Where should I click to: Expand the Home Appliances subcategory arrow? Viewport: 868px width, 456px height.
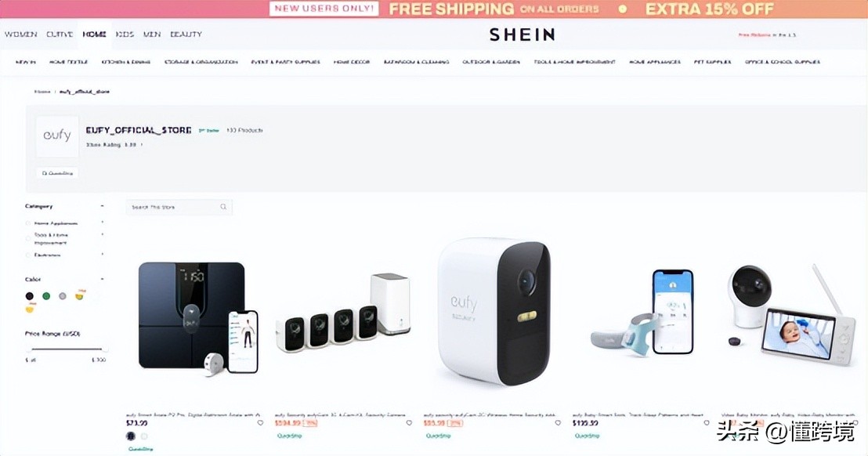103,223
